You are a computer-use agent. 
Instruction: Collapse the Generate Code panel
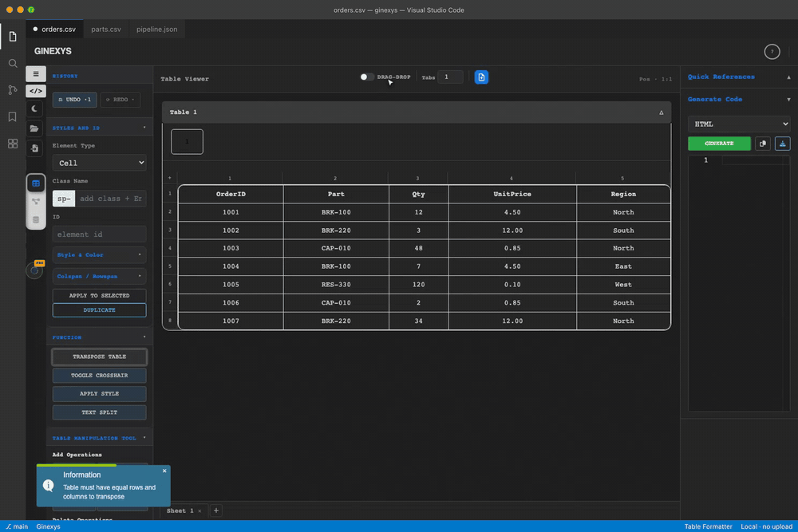tap(788, 100)
